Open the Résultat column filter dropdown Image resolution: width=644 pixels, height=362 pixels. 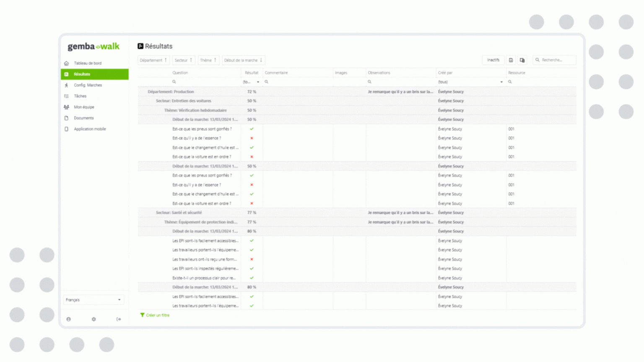tap(257, 82)
